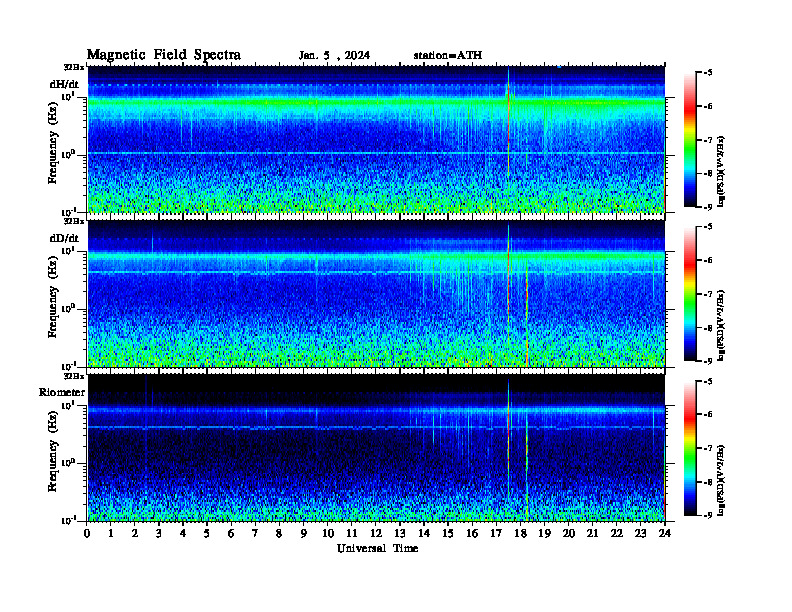Click the "32Hz" label of the dH/dt panel
Screen dimensions: 792x612
(73, 67)
